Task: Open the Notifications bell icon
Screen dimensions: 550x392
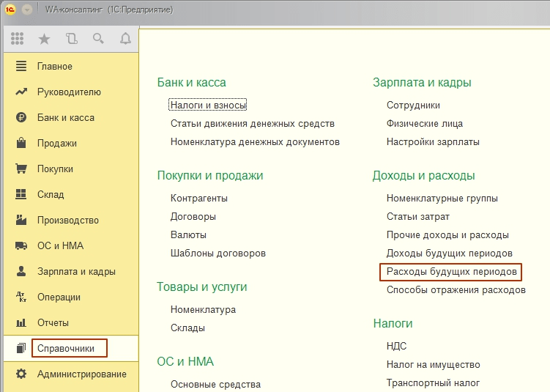Action: point(125,39)
